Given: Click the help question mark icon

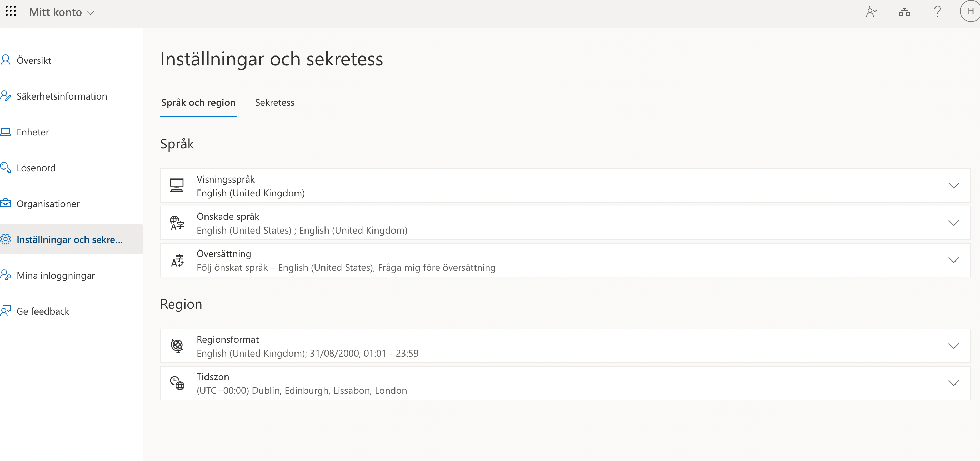Looking at the screenshot, I should click(x=937, y=11).
